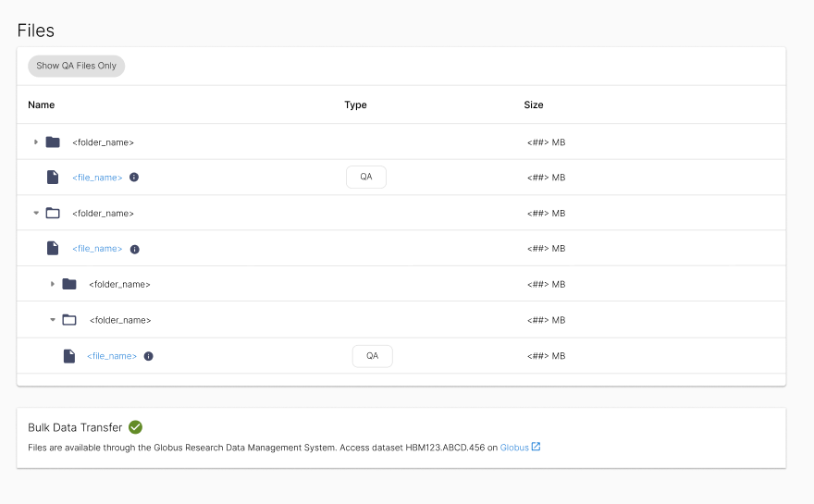Viewport: 814px width, 504px height.
Task: Click file icon of the nested QA file
Action: tap(69, 356)
